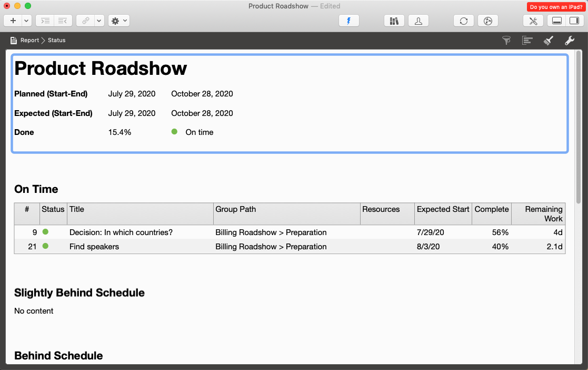Select the Resources icon in the toolbar
Screen dimensions: 588x370
click(x=418, y=21)
